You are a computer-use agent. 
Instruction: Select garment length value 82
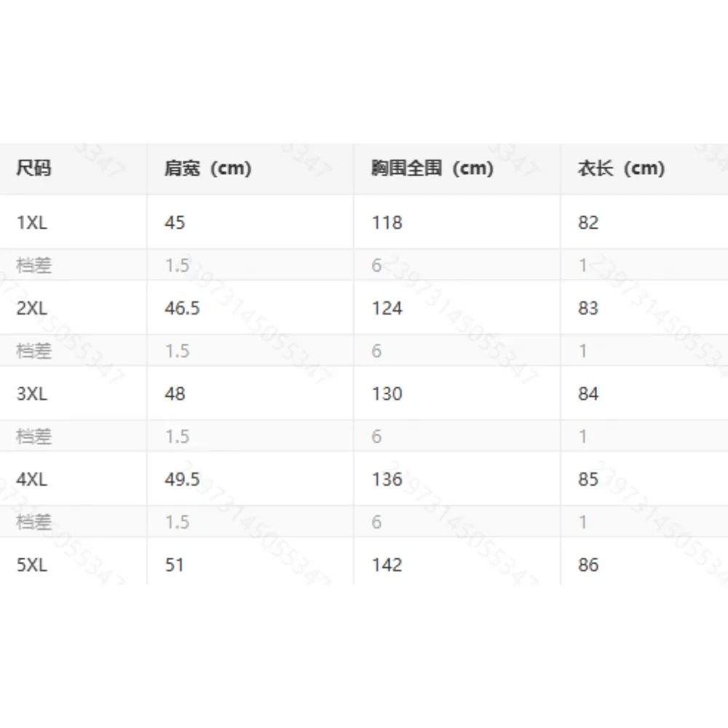tap(588, 222)
